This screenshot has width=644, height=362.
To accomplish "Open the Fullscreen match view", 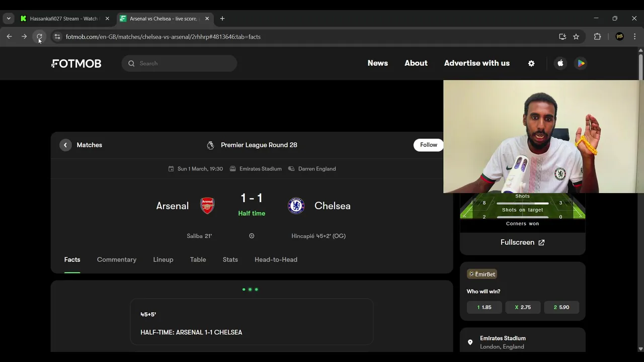I will tap(522, 242).
